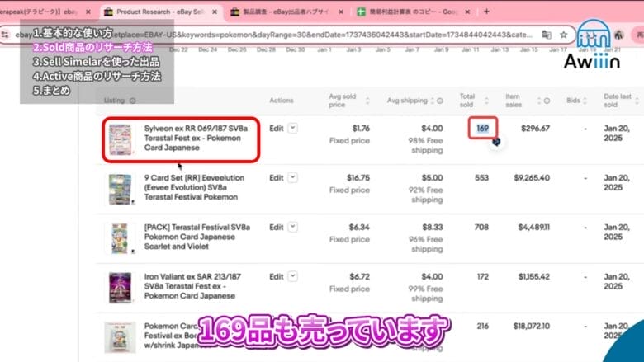Screen dimensions: 644x362
Task: Switch to the Product Research eBay tab
Action: pyautogui.click(x=160, y=12)
